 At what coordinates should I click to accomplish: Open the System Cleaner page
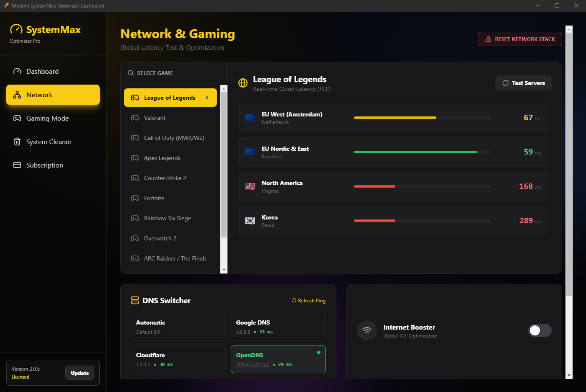[x=53, y=142]
